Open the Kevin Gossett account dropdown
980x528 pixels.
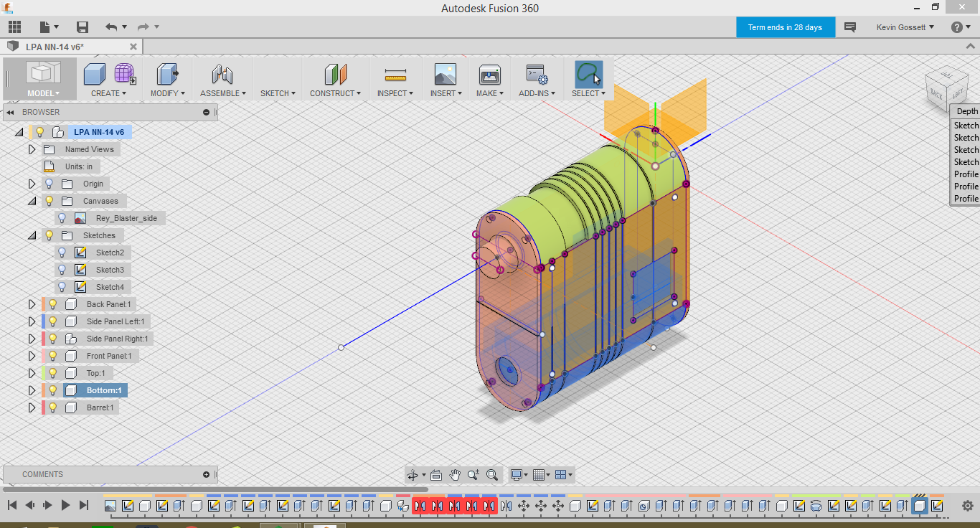point(905,27)
